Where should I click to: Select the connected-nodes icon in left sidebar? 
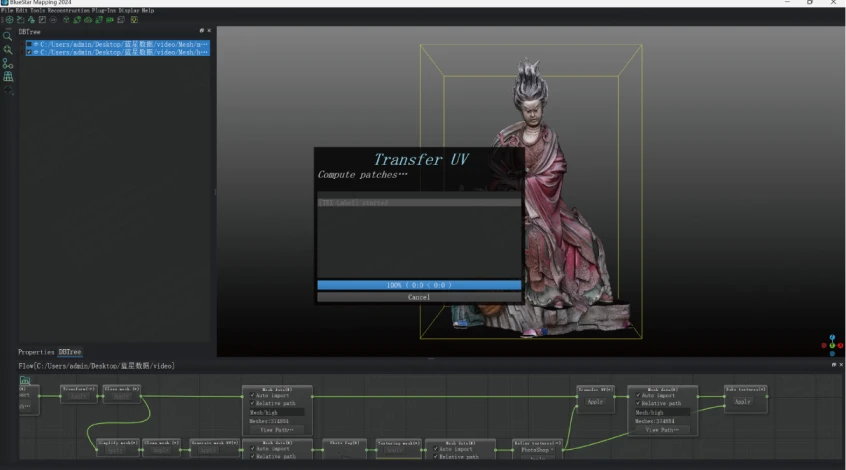tap(8, 63)
